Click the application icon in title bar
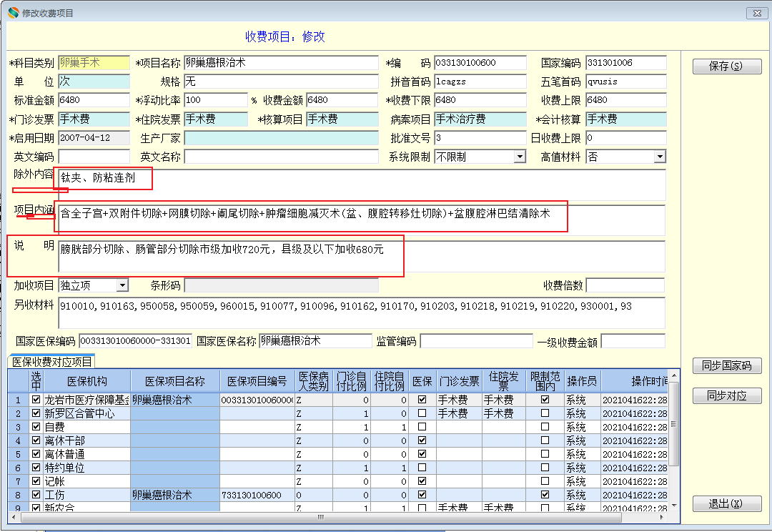The height and width of the screenshot is (532, 772). coord(14,13)
